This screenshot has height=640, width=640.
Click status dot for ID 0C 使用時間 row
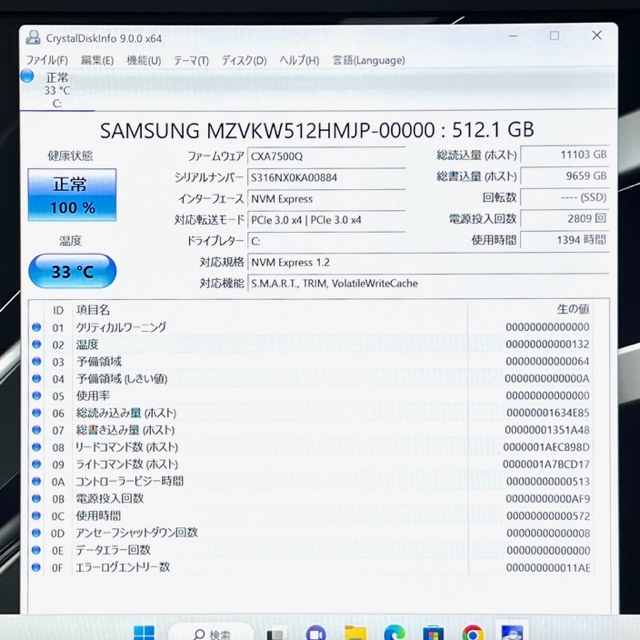click(x=36, y=516)
